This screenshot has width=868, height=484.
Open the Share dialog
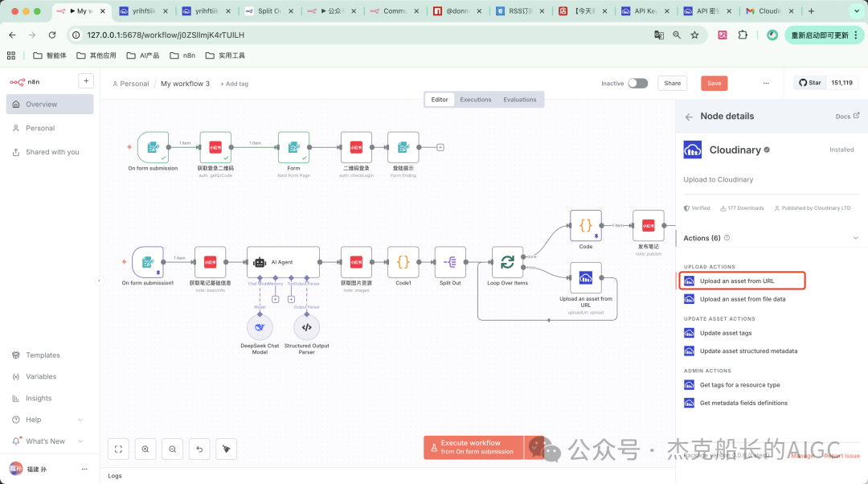pyautogui.click(x=672, y=83)
